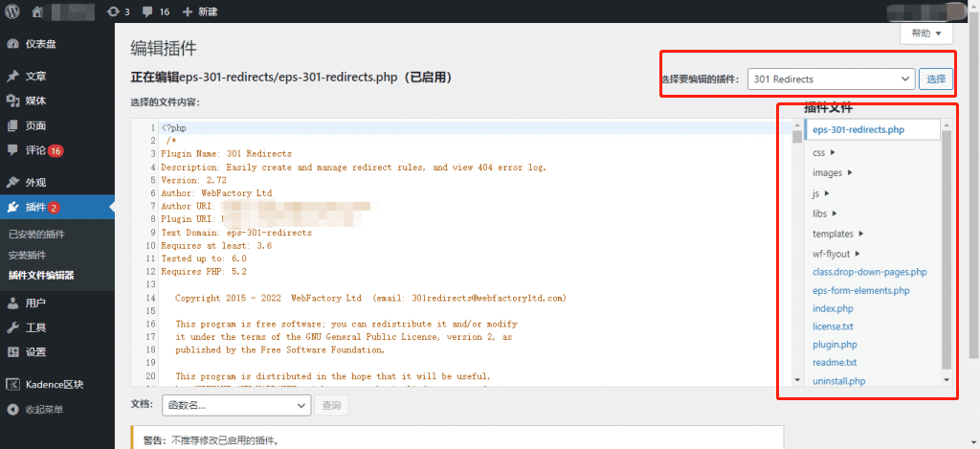Open 评论 comments icon in sidebar
Viewport: 980px width, 449px height.
coord(12,150)
